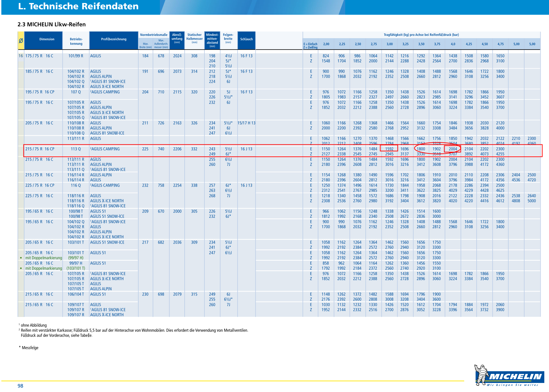Click value 2004 in the 113 Q row
The height and width of the screenshot is (392, 549).
453,149
